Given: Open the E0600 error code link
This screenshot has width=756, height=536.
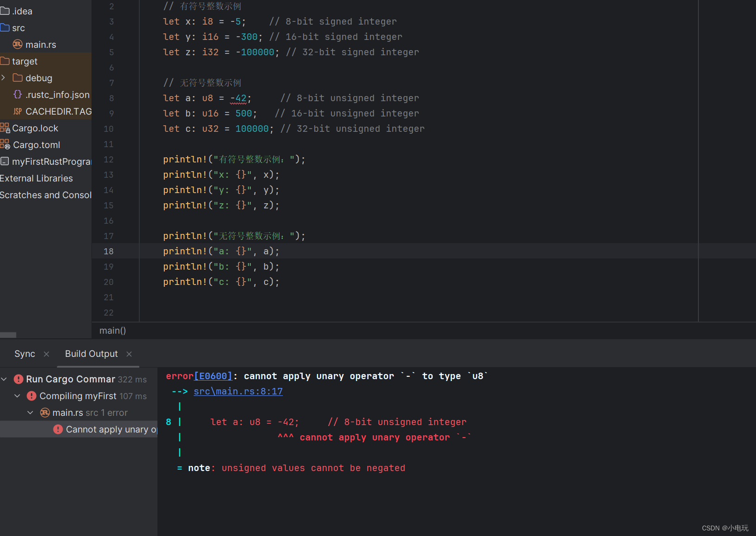Looking at the screenshot, I should (x=213, y=376).
